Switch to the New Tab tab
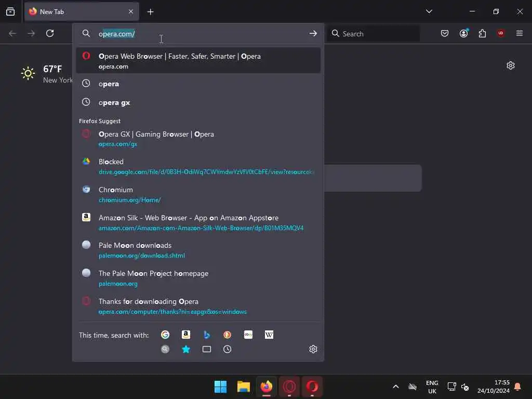 [x=82, y=11]
